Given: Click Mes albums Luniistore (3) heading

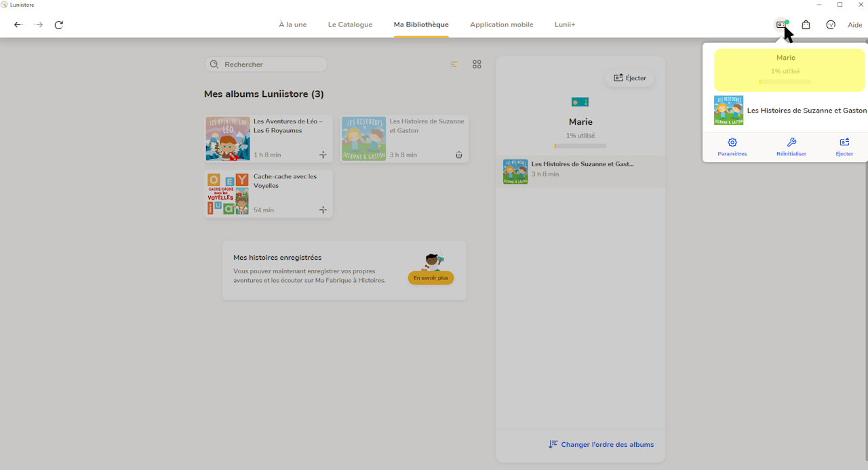Looking at the screenshot, I should pyautogui.click(x=264, y=94).
